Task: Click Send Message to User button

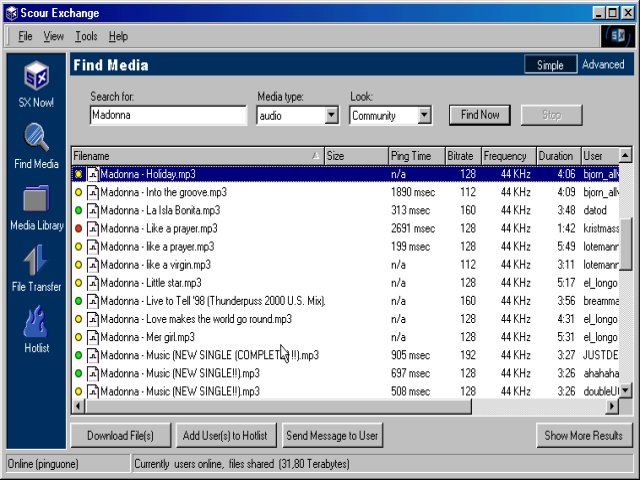Action: click(332, 436)
